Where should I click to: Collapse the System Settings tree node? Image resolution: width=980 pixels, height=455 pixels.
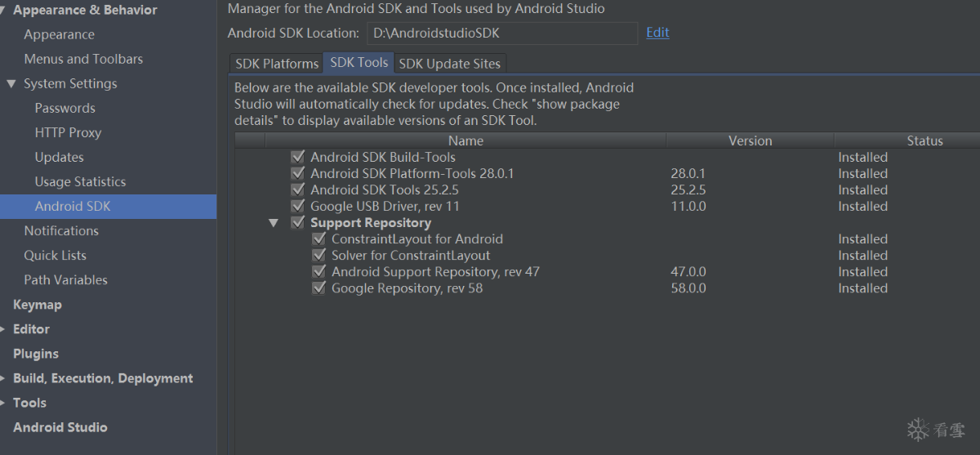(11, 84)
